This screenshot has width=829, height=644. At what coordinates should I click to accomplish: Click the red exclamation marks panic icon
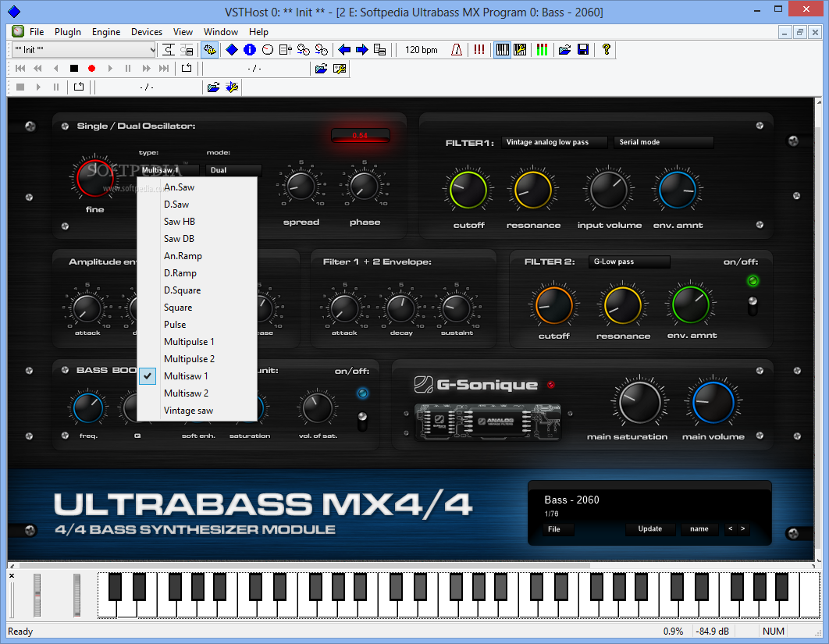479,50
